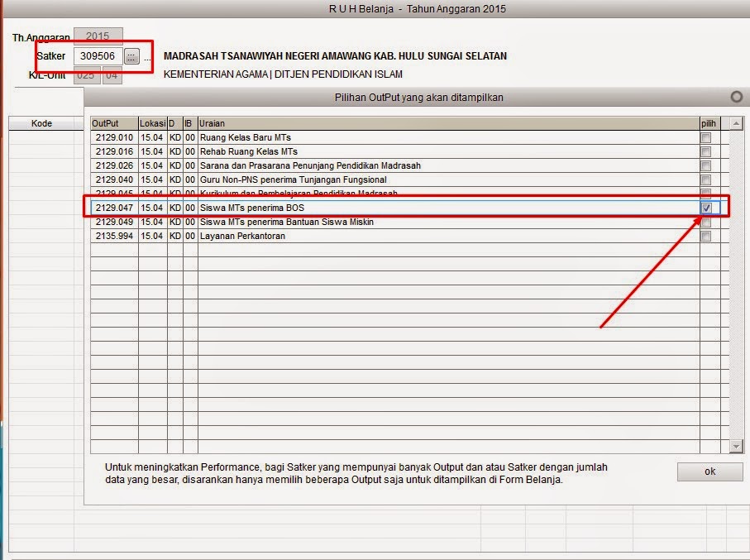Uncheck the Siswa MTs penerima BOS checkbox
This screenshot has height=560, width=750.
(705, 207)
